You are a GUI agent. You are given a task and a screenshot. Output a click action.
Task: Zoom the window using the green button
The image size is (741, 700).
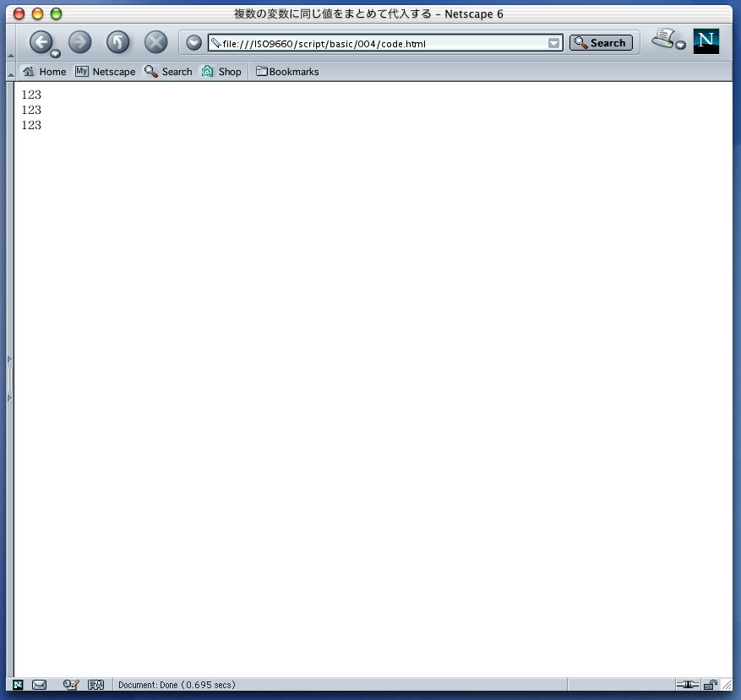[57, 14]
